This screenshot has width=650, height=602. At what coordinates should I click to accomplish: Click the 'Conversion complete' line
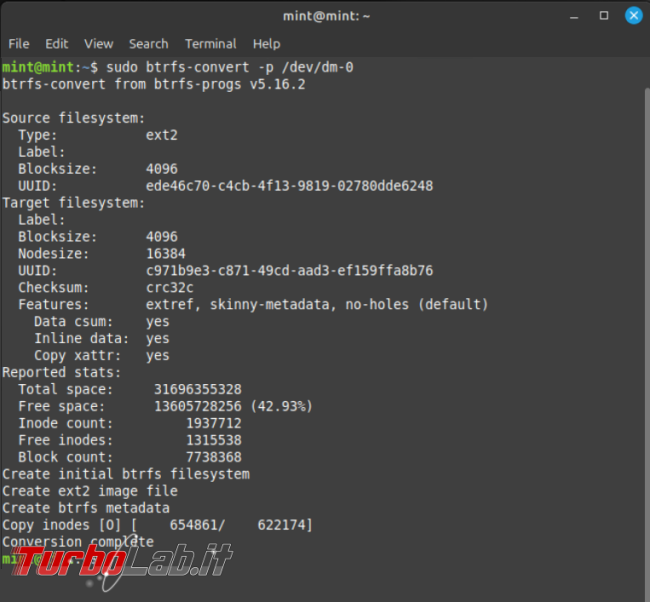pos(78,542)
